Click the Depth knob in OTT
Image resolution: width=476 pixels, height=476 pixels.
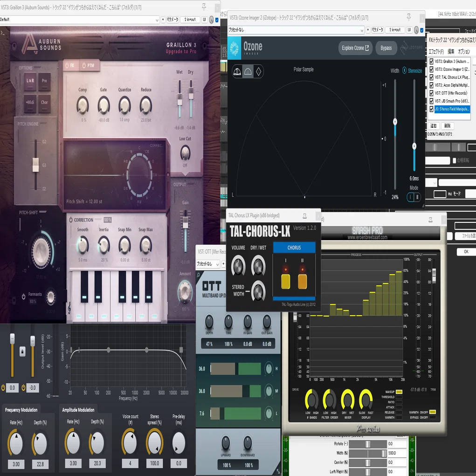coord(209,322)
